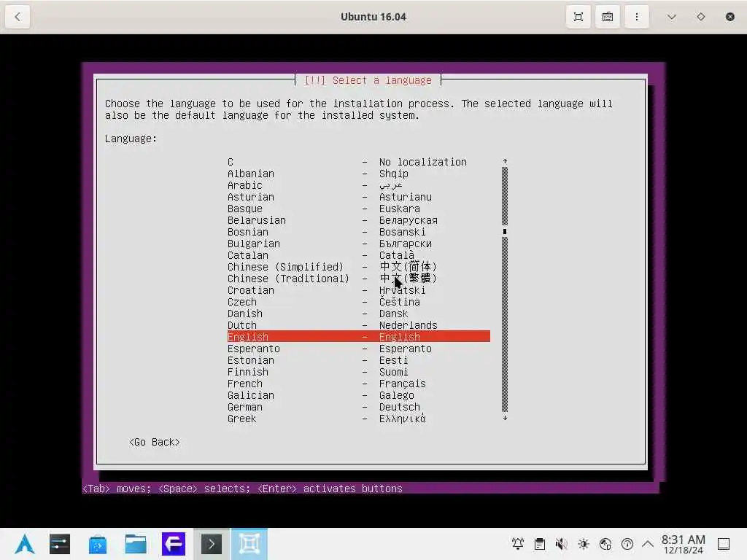This screenshot has height=560, width=747.
Task: Open notifications bell in the tray
Action: coord(518,544)
